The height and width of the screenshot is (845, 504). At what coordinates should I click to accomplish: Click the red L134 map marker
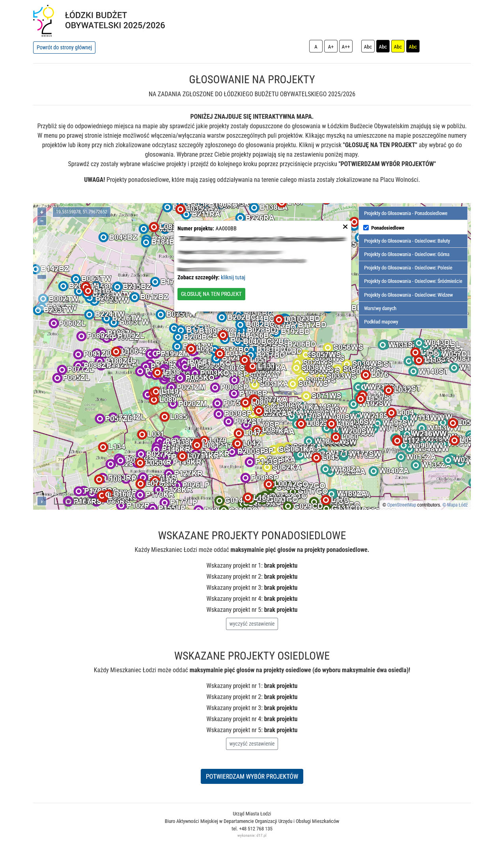103,447
